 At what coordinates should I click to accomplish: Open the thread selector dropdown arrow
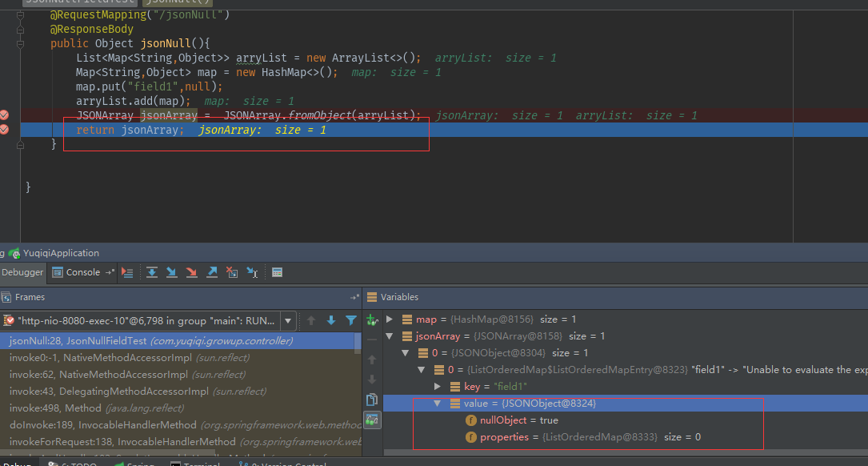288,321
